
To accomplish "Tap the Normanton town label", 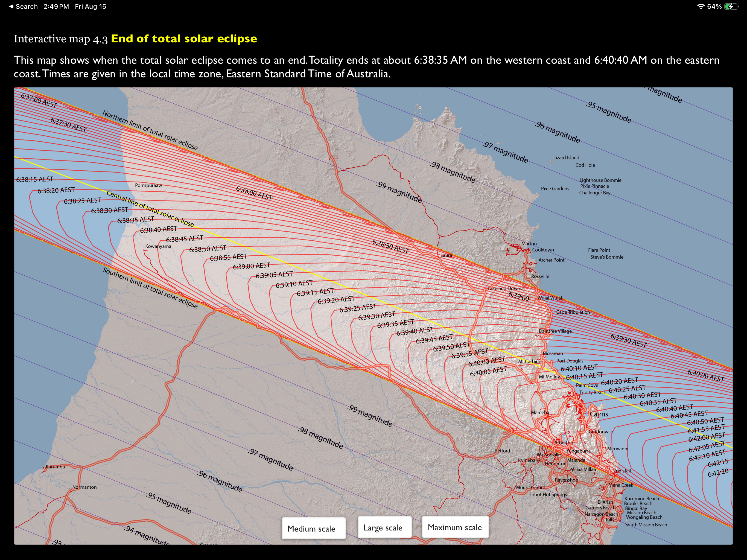I will [x=84, y=487].
